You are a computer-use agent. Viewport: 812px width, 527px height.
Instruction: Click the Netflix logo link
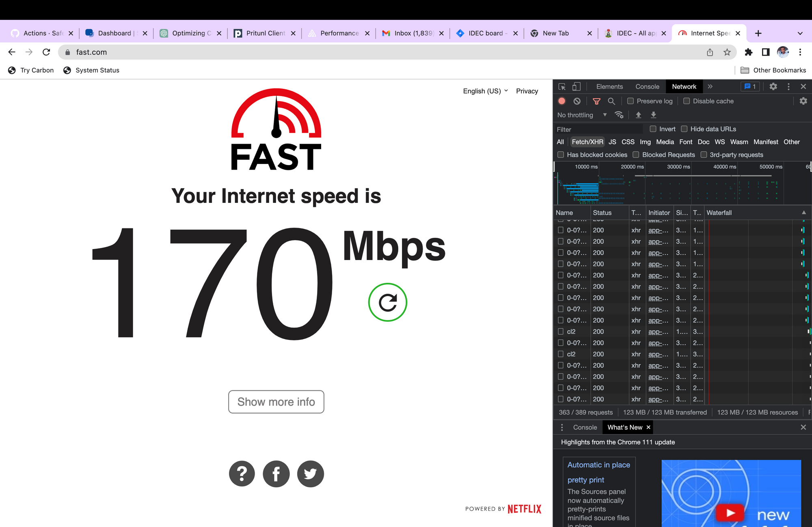tap(524, 509)
